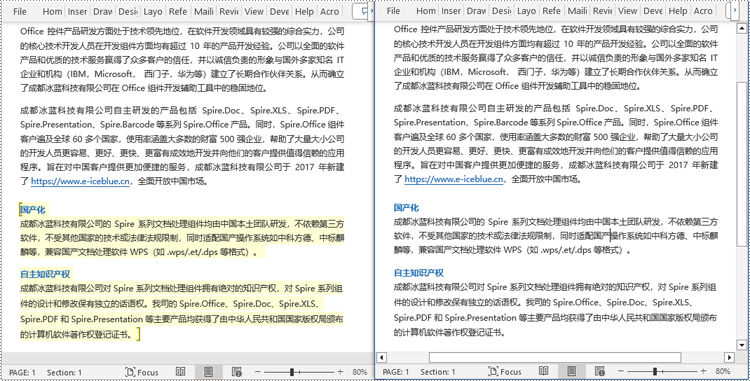The height and width of the screenshot is (381, 750).
Task: Click the right window vertical scrollbar thumb
Action: click(x=741, y=164)
